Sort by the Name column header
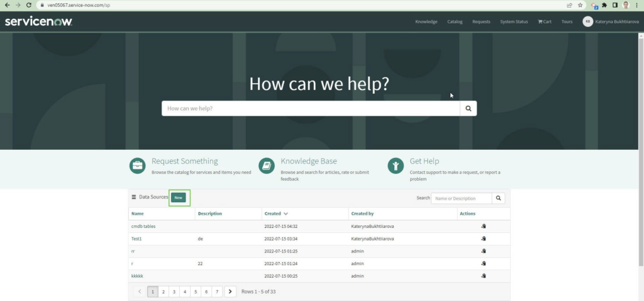Viewport: 644px width, 301px height. point(138,214)
